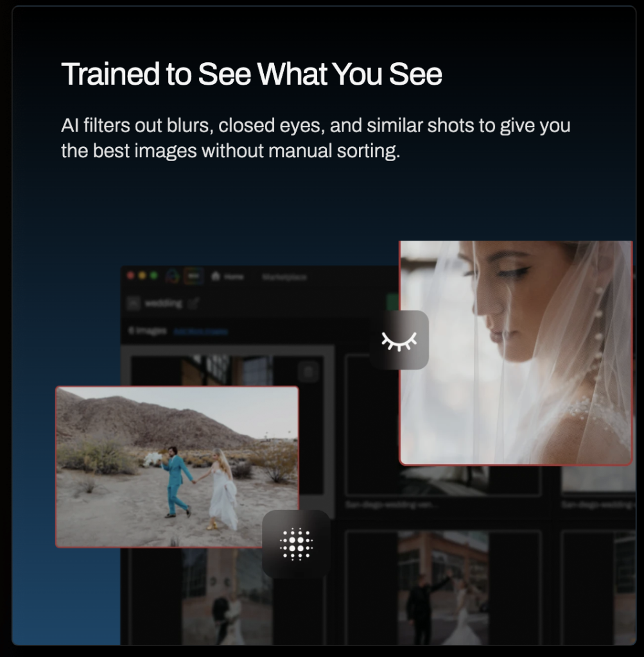Click the closed-eyes eyelash icon badge
Viewport: 644px width, 657px height.
point(399,340)
